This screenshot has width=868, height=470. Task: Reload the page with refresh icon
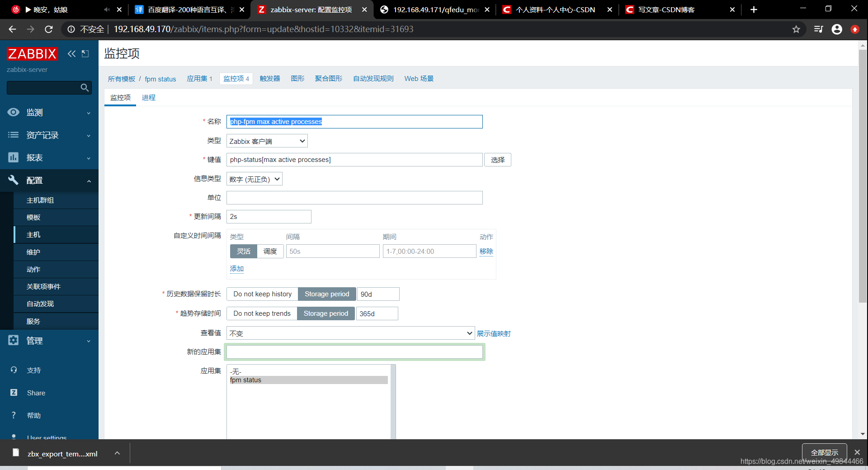point(49,29)
